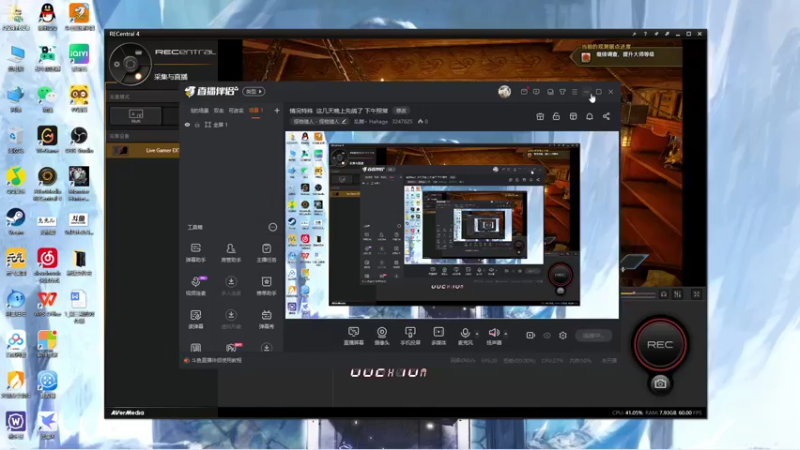Click the multi-person link download tool

coord(231,286)
